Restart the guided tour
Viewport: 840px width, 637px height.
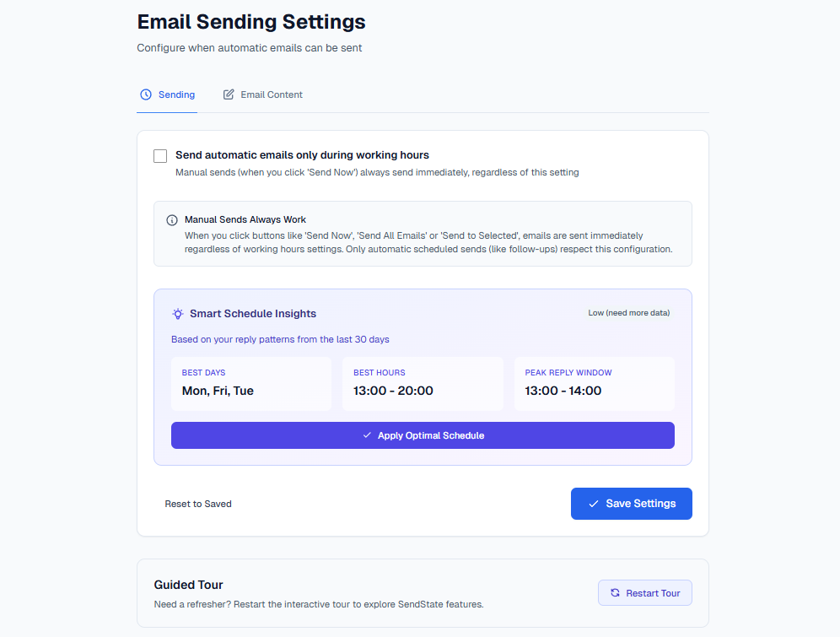click(644, 592)
